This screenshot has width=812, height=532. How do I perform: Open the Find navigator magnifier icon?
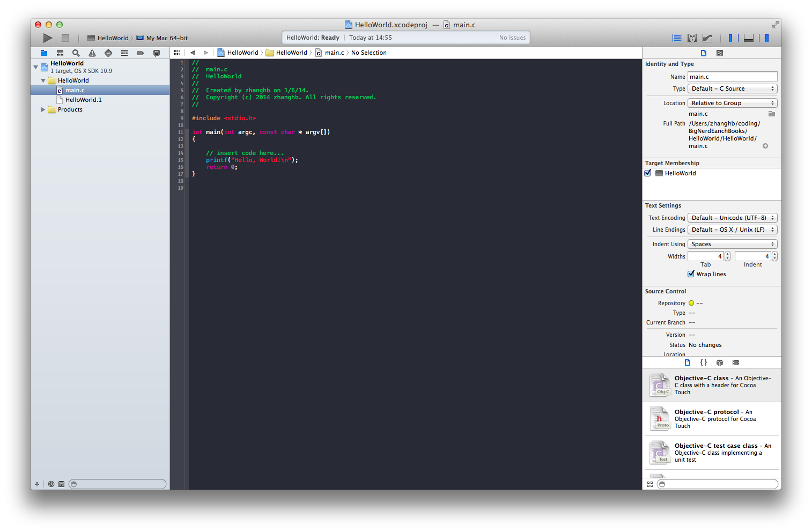76,53
